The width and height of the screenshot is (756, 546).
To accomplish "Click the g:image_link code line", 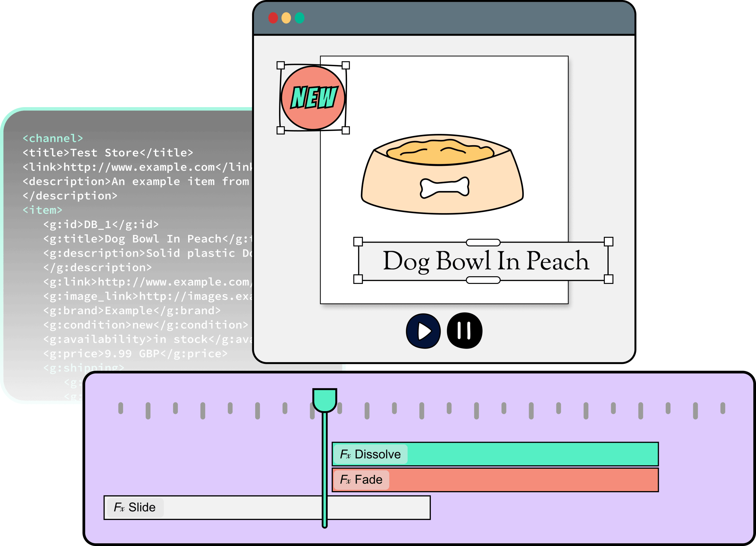I will (148, 297).
